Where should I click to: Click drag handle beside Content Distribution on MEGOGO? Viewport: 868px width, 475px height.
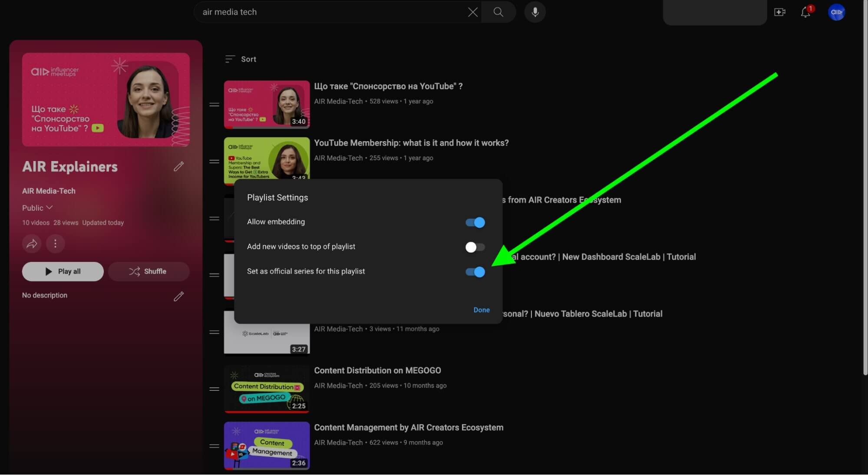coord(214,389)
